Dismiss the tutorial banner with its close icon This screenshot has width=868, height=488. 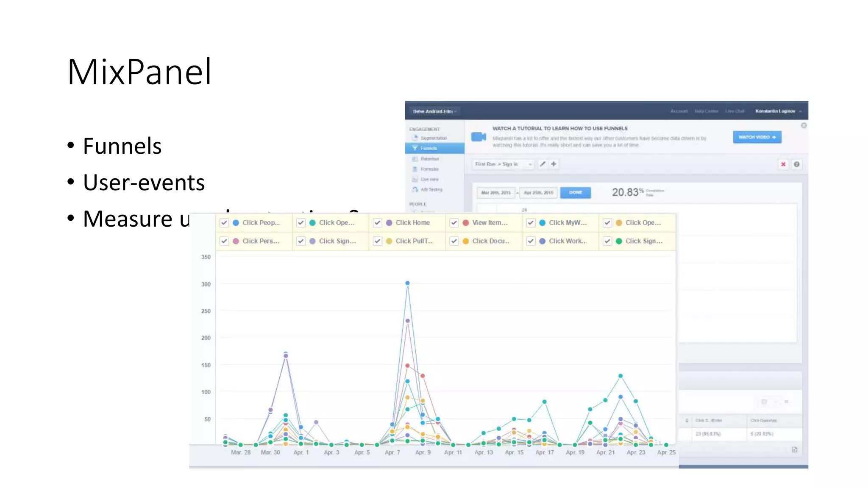804,125
